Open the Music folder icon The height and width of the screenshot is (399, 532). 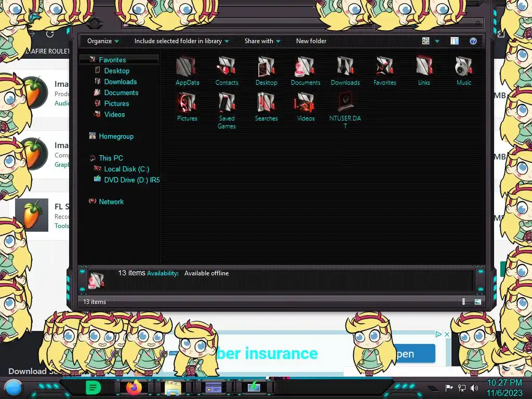click(464, 71)
